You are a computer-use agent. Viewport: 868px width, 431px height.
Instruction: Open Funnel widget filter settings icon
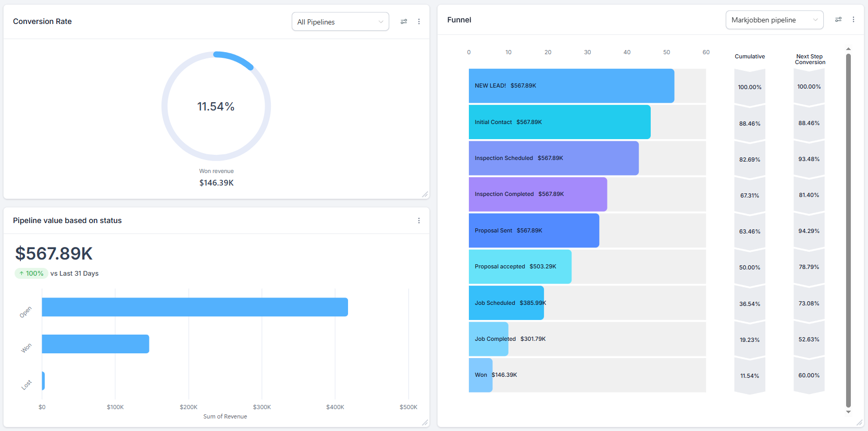[838, 19]
